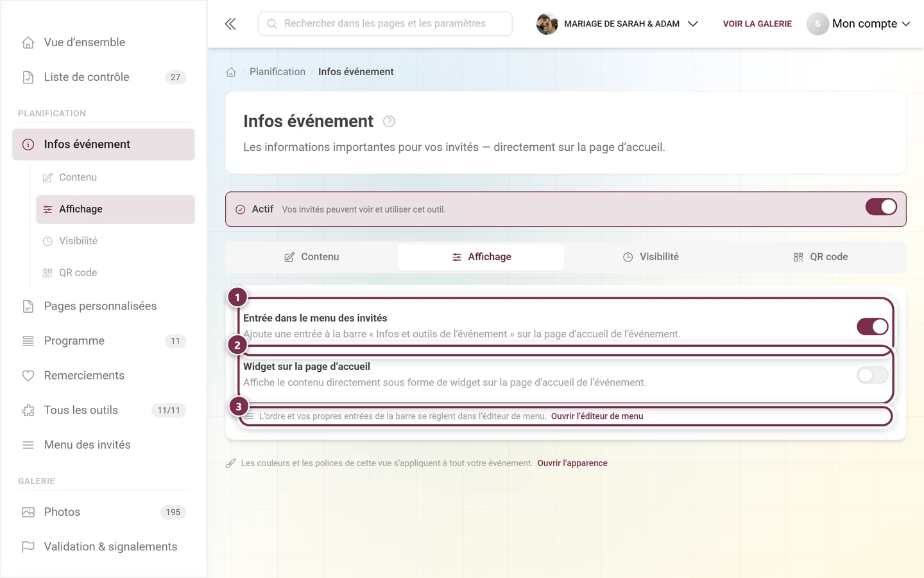924x578 pixels.
Task: Click the Programme list icon
Action: click(x=28, y=341)
